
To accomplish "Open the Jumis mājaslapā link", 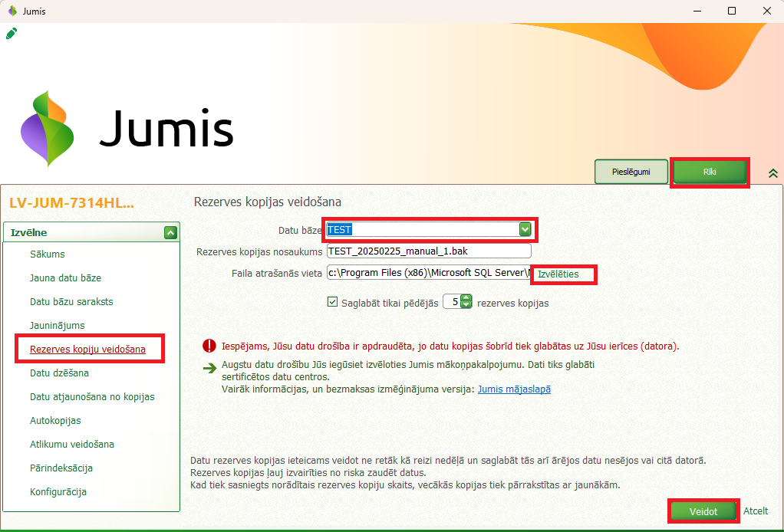I will tap(514, 389).
